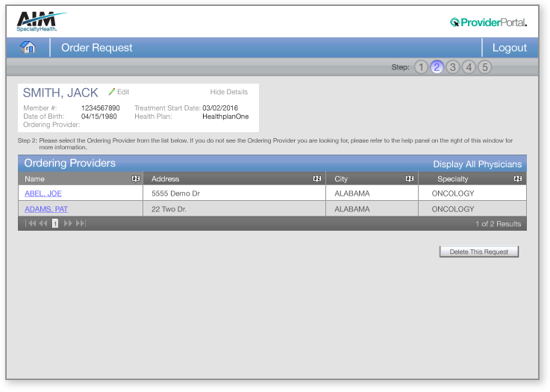
Task: Open the Order Request menu item
Action: pos(97,48)
